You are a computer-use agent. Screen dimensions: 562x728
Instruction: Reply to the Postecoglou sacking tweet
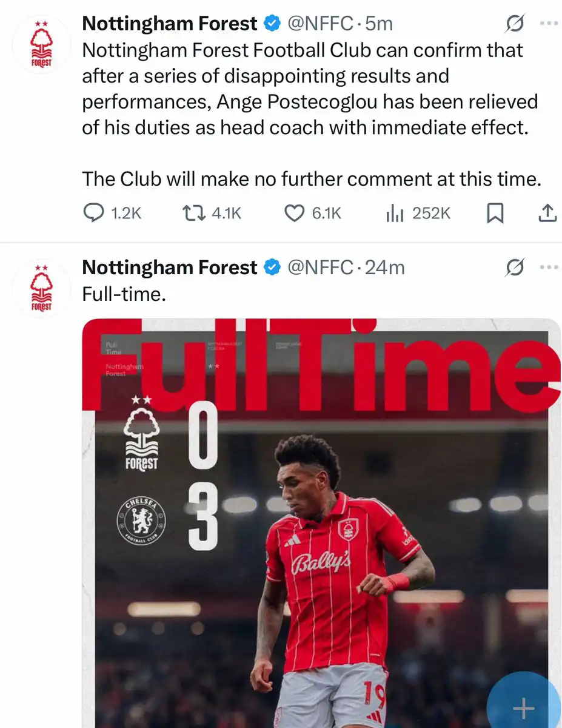click(x=93, y=213)
